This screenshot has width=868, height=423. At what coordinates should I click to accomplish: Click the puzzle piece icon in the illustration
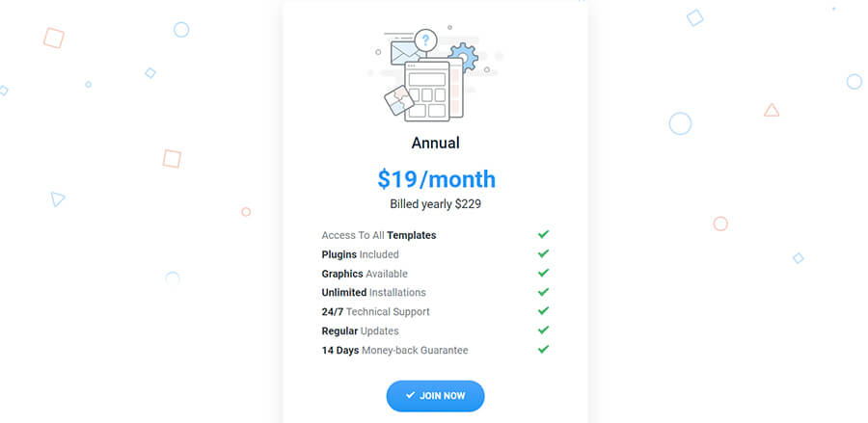pos(399,100)
